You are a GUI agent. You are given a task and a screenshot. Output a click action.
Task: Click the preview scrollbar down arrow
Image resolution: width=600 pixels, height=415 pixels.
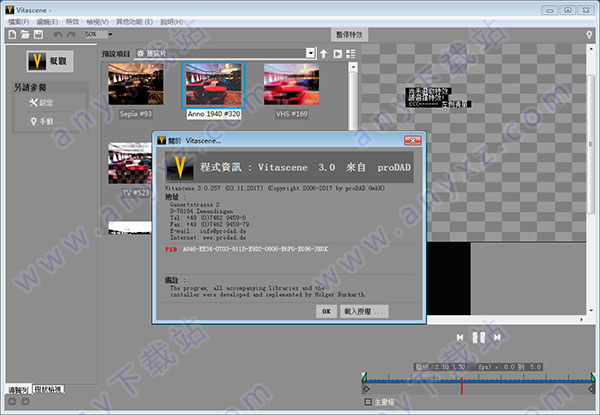pyautogui.click(x=591, y=310)
